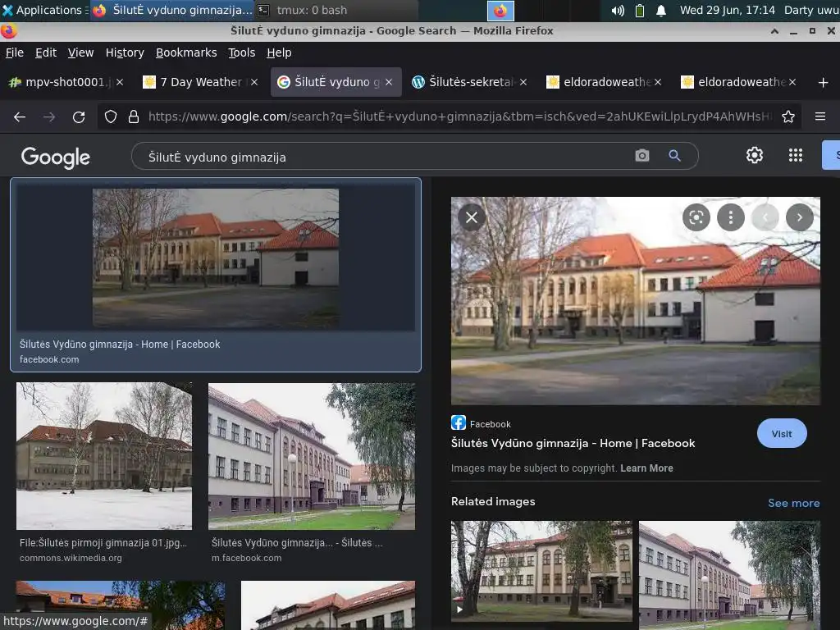Click the volume icon in system tray
Screen dimensions: 840x630
(x=618, y=10)
